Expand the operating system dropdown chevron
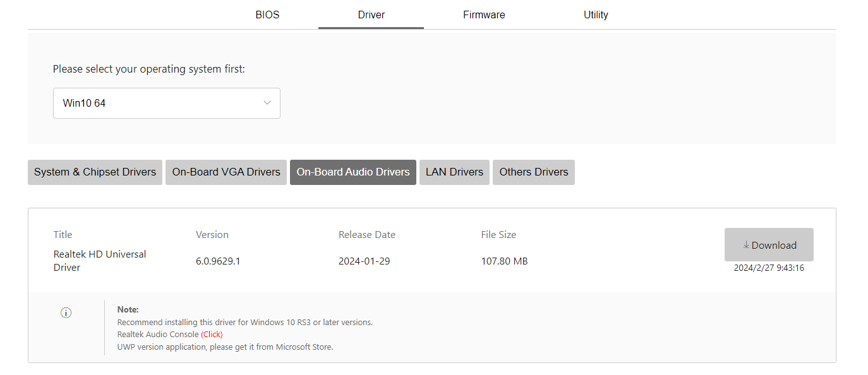Image resolution: width=868 pixels, height=375 pixels. tap(267, 103)
